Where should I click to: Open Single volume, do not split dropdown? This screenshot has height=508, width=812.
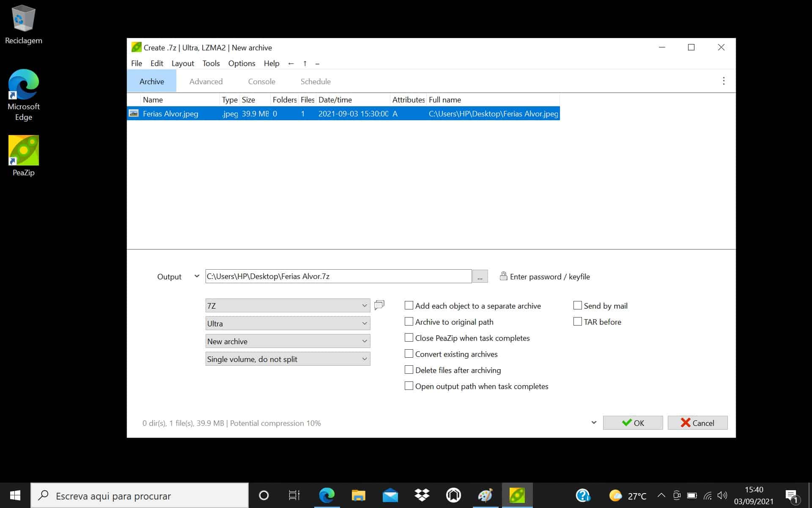[288, 359]
